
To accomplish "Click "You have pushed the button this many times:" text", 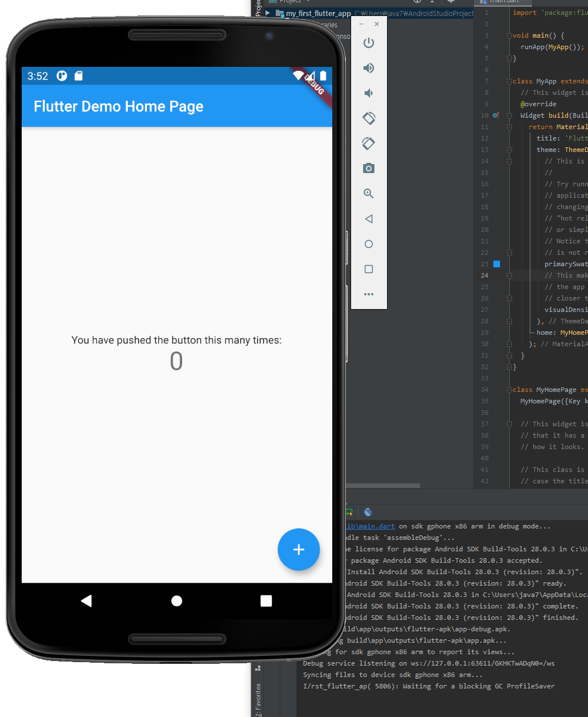I will click(x=176, y=340).
